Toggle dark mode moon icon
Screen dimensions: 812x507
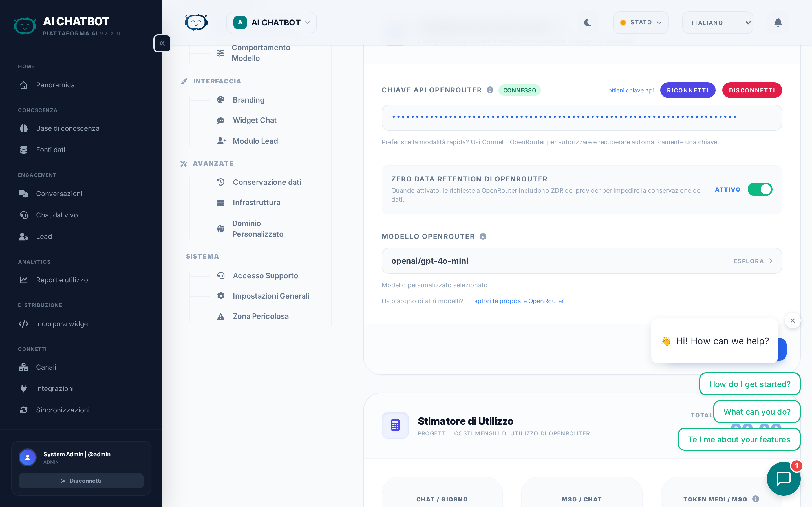click(588, 23)
